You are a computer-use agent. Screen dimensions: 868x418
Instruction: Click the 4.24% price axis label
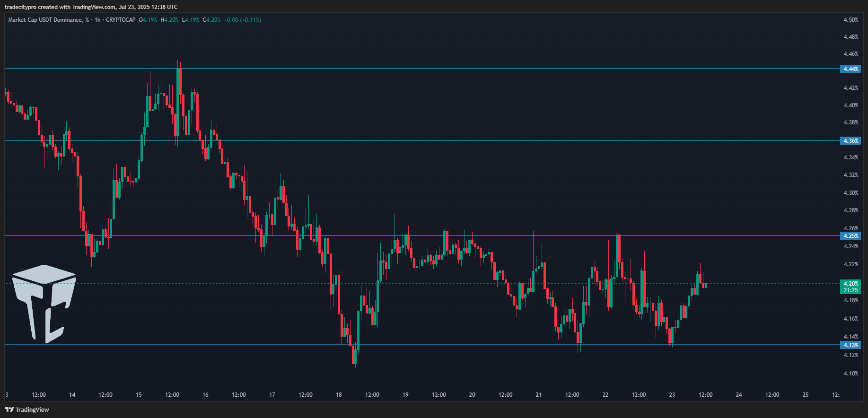851,246
